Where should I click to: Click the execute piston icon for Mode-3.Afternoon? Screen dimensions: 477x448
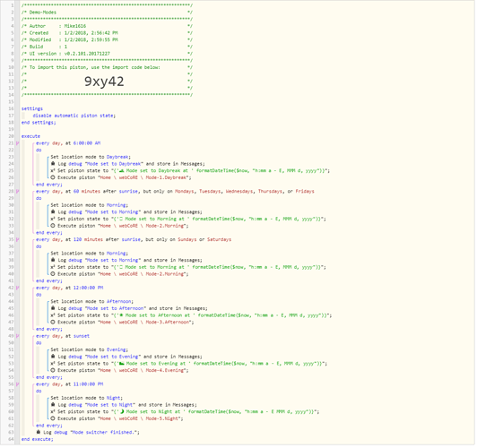pyautogui.click(x=53, y=323)
